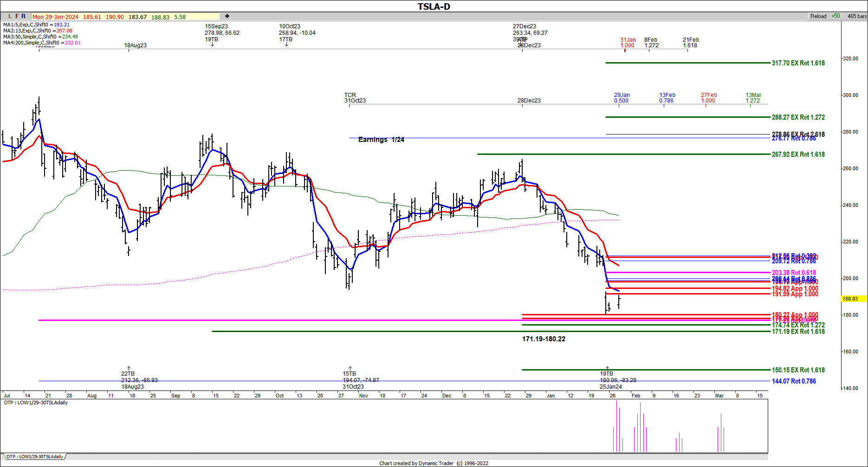Click the 29Jan 0.500 time projection marker
868x467 pixels.
(x=622, y=98)
